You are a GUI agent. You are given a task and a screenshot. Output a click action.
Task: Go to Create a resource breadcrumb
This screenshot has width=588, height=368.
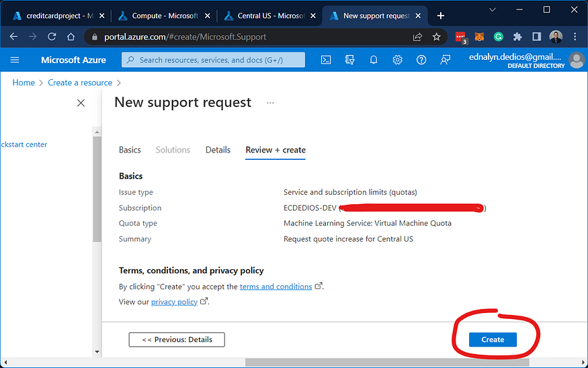click(x=80, y=83)
